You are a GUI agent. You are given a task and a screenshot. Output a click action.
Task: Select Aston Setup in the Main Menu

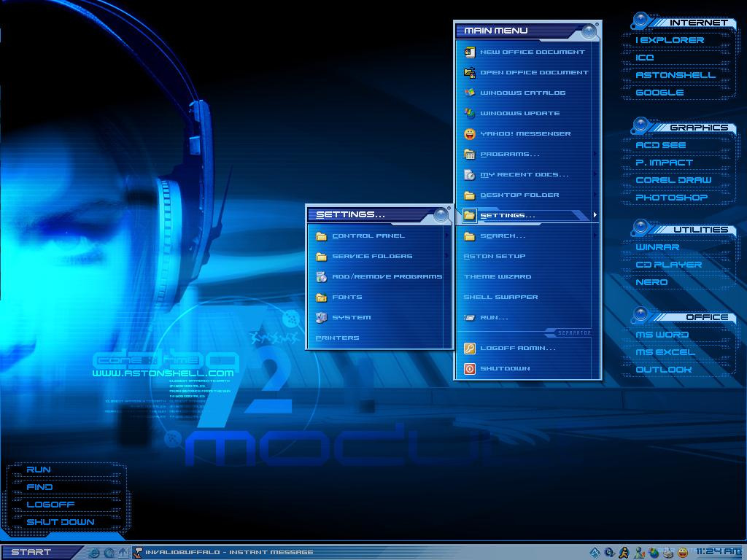[495, 256]
